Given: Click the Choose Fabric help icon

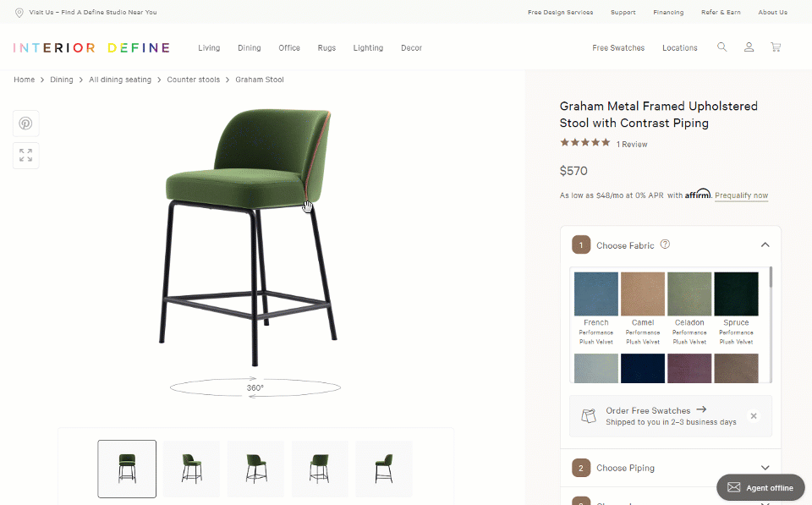Looking at the screenshot, I should coord(666,244).
